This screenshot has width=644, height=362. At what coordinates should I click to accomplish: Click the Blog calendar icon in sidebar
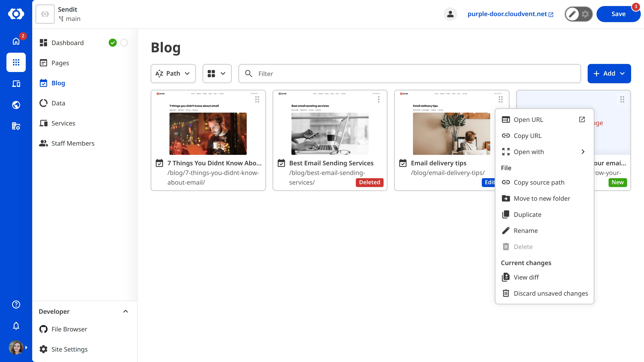click(43, 83)
